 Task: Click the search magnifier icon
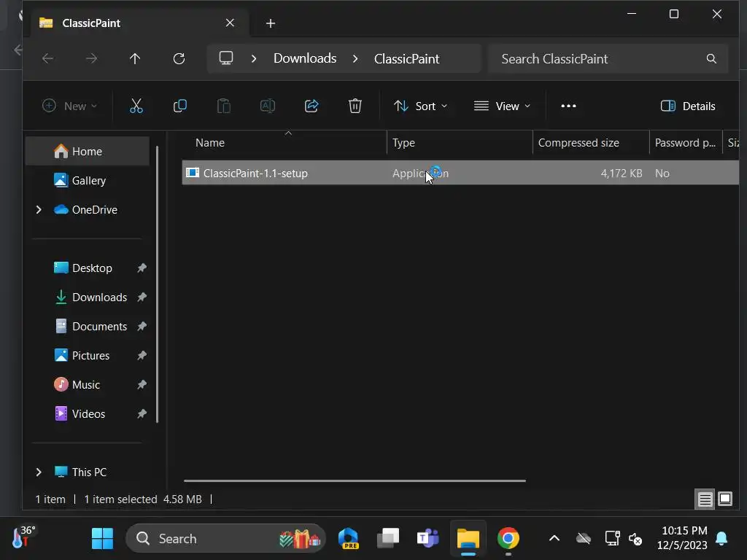pyautogui.click(x=711, y=58)
